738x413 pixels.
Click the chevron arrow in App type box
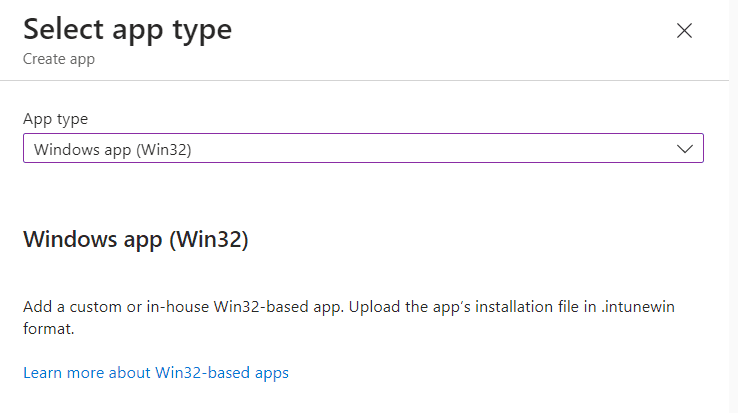685,149
